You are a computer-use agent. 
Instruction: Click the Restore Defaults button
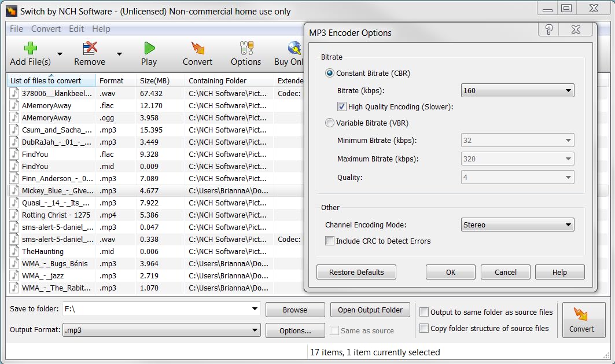coord(356,272)
